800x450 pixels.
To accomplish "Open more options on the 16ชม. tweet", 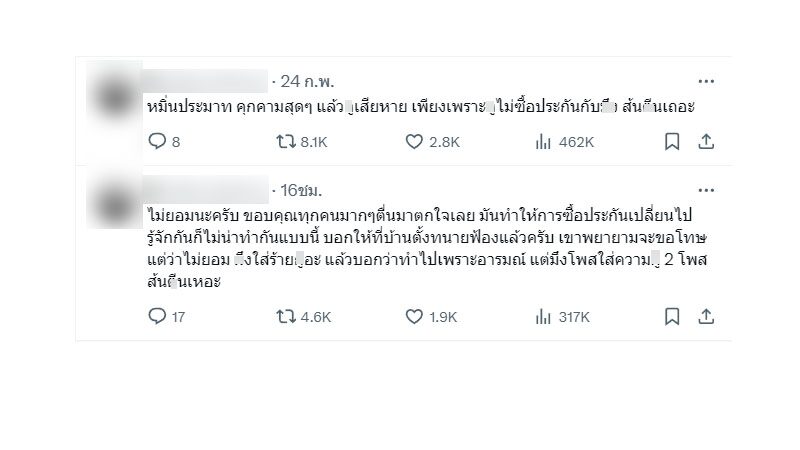I will (x=706, y=188).
